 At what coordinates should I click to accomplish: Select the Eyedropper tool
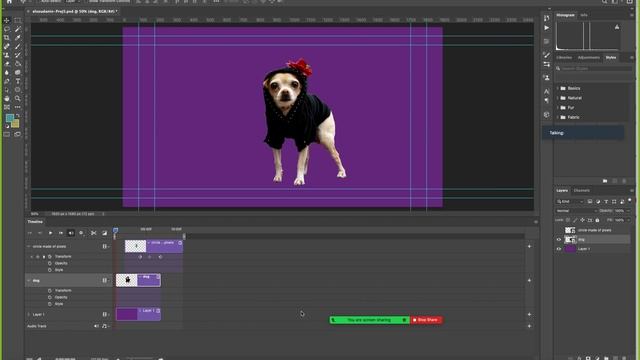18,38
